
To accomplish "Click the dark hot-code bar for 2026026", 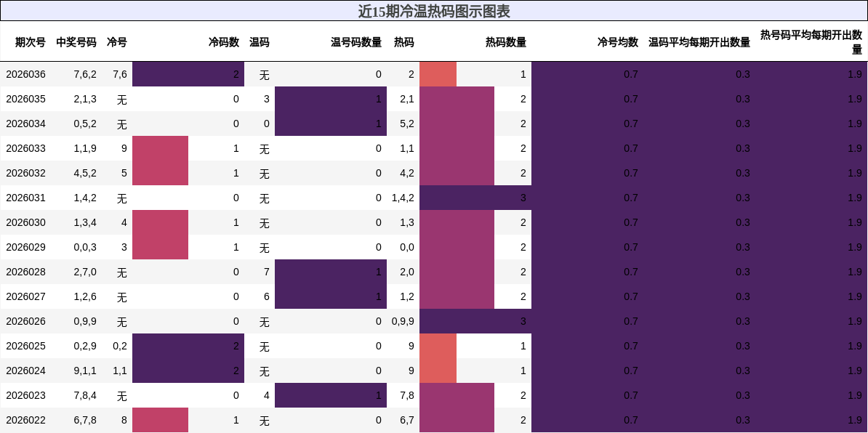I will 476,321.
